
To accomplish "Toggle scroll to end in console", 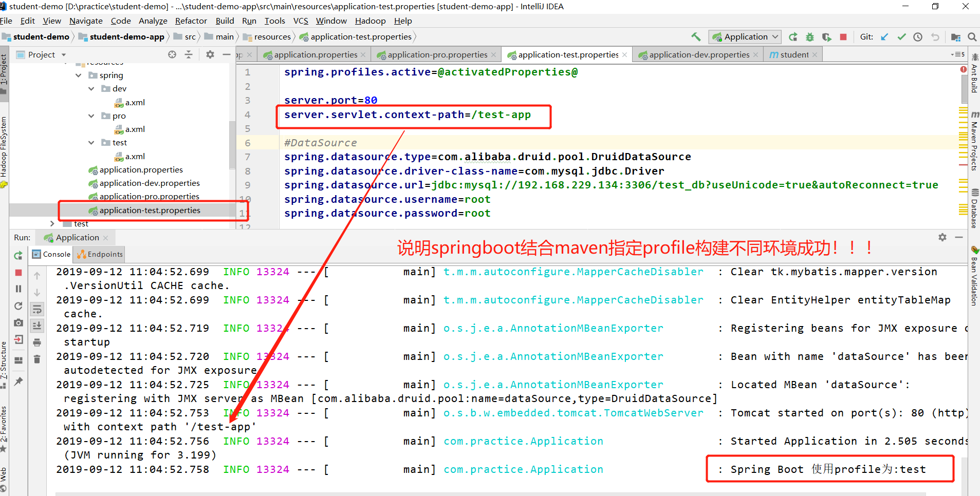I will [37, 326].
